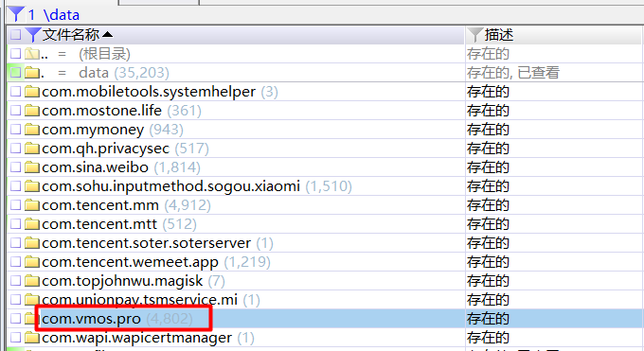Click the folder icon of data current directory
Screen dimensions: 644x351
click(x=31, y=73)
